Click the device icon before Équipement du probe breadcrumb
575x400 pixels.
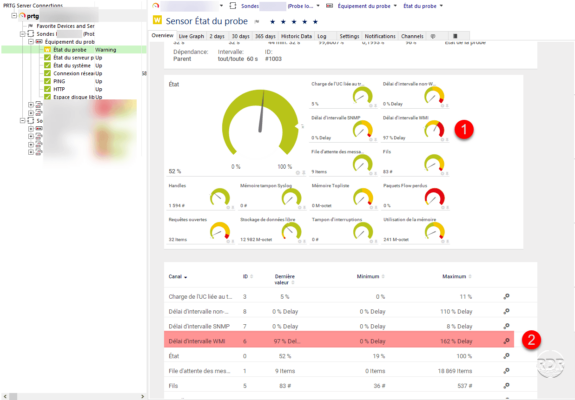tap(329, 5)
